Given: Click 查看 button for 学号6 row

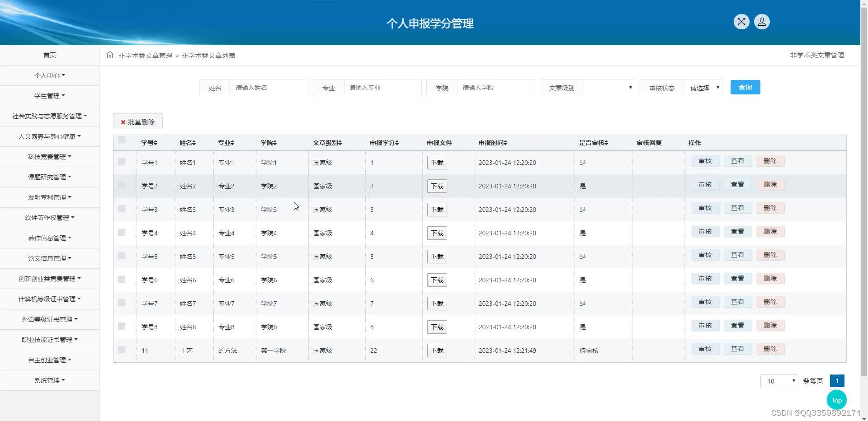Looking at the screenshot, I should [737, 278].
